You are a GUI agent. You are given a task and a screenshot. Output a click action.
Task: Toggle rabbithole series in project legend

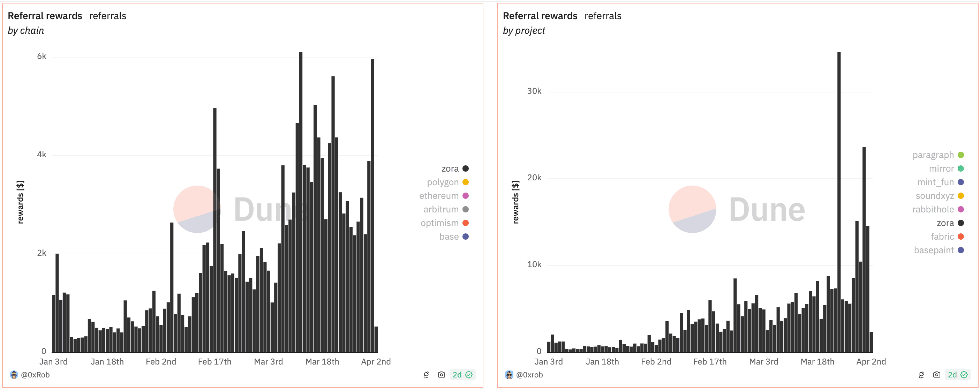point(938,210)
